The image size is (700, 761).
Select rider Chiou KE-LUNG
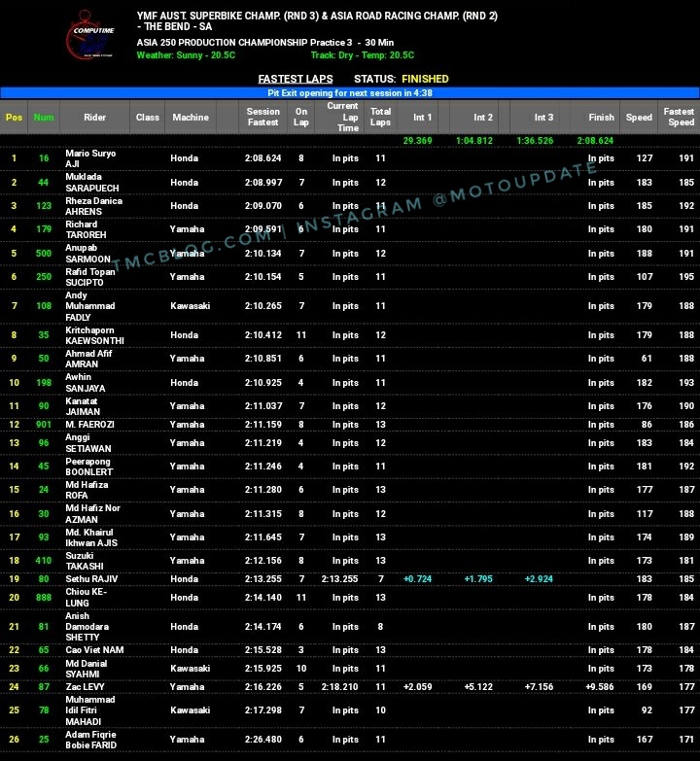tap(86, 597)
